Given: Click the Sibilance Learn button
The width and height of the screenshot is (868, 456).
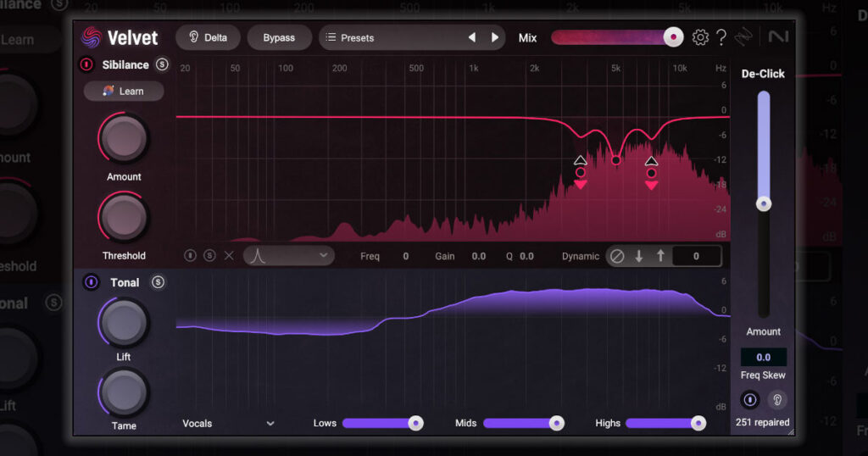Looking at the screenshot, I should (x=124, y=92).
